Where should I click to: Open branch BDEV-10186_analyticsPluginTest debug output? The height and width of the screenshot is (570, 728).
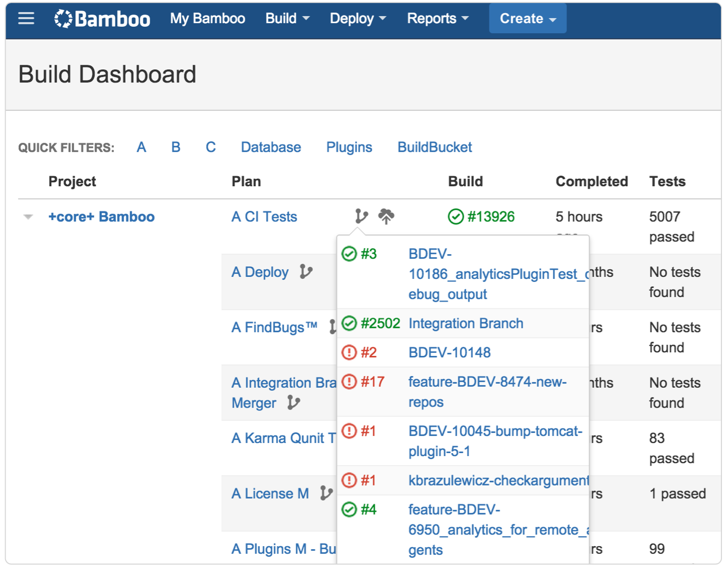tap(499, 274)
